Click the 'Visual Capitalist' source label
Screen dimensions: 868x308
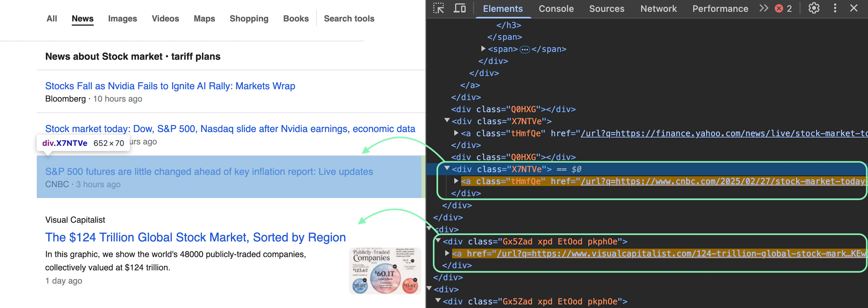click(75, 220)
